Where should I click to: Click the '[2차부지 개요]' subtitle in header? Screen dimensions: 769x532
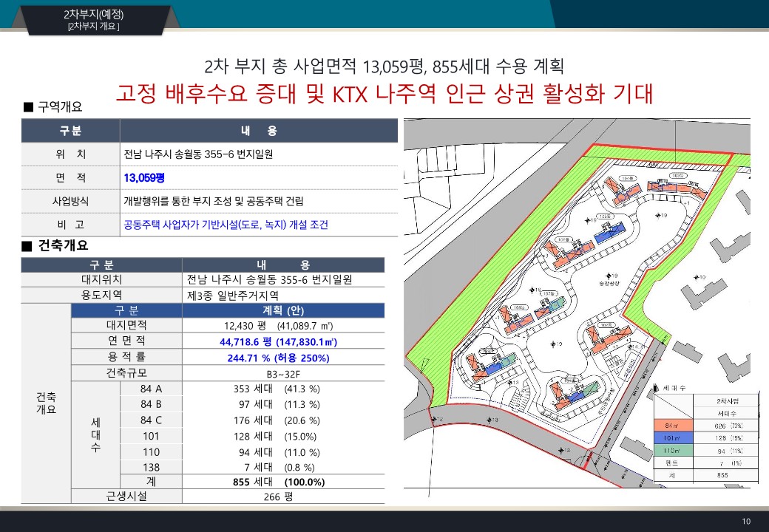click(x=94, y=27)
